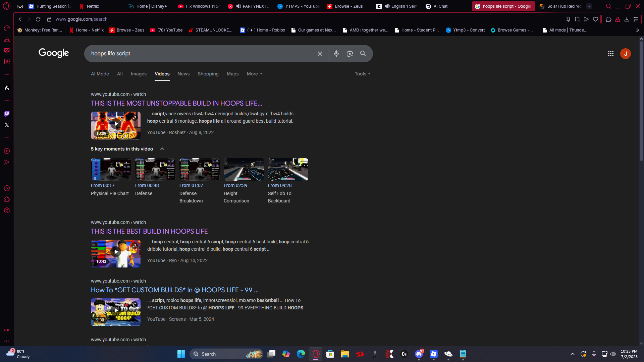Viewport: 644px width, 362px height.
Task: Open the Google apps grid
Action: click(611, 54)
